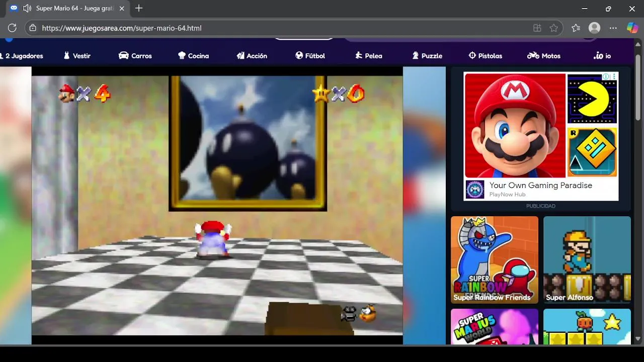This screenshot has height=362, width=644.
Task: Open the 2 Jugadores category
Action: coord(22,56)
